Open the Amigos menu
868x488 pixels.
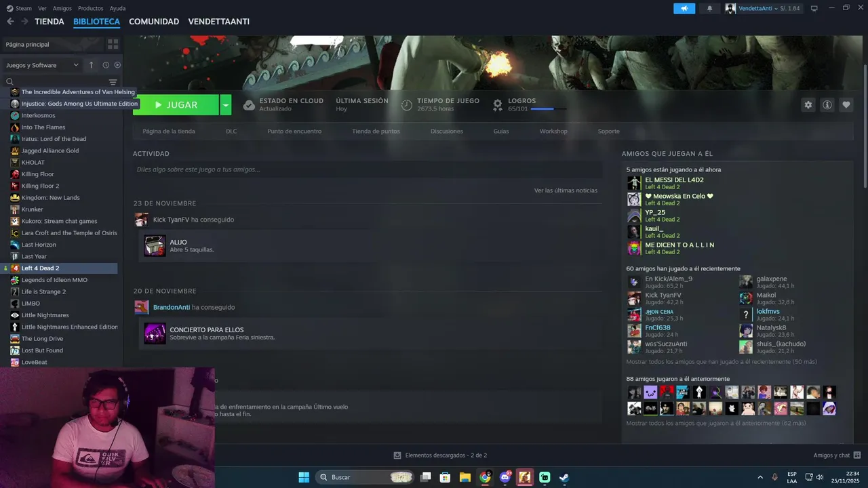click(x=62, y=8)
